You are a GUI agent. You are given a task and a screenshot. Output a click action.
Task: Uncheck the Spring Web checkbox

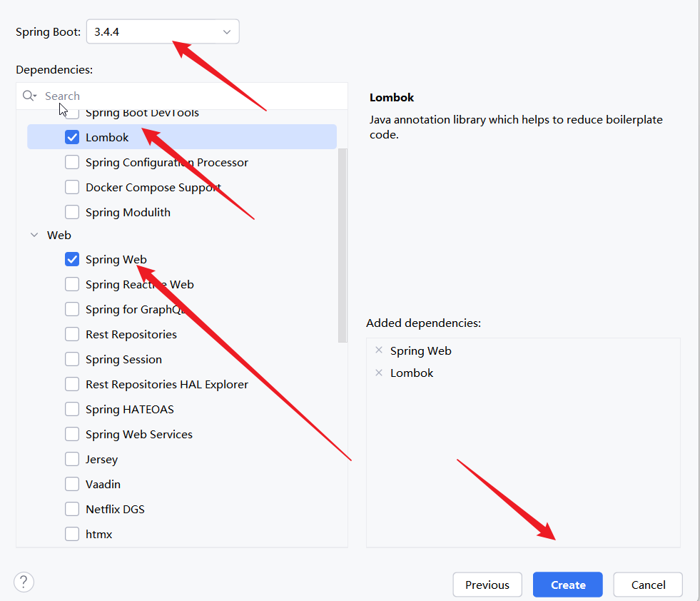(72, 259)
